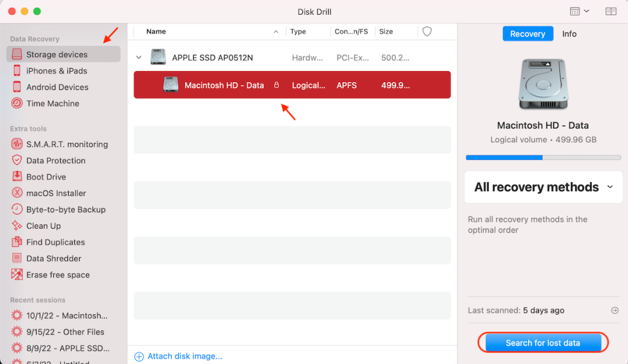This screenshot has width=628, height=364.
Task: Click the S.M.A.R.T. monitoring icon
Action: coord(17,144)
